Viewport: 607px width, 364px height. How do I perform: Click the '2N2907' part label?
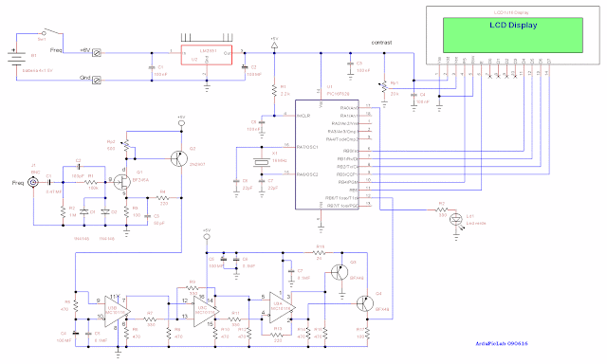click(197, 164)
